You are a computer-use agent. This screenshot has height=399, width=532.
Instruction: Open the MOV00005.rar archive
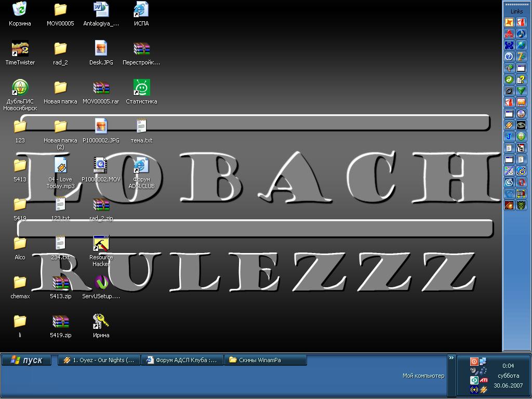(101, 91)
